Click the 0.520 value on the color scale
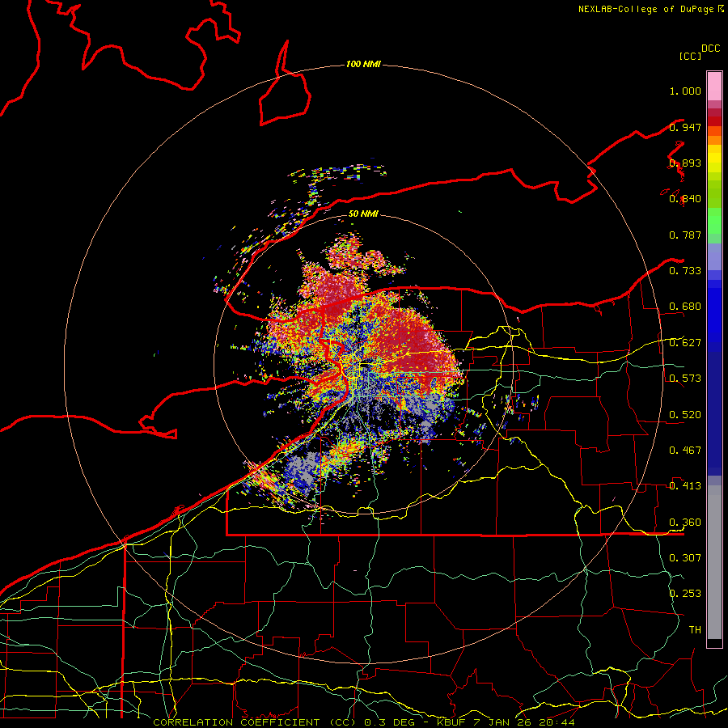 (x=685, y=415)
